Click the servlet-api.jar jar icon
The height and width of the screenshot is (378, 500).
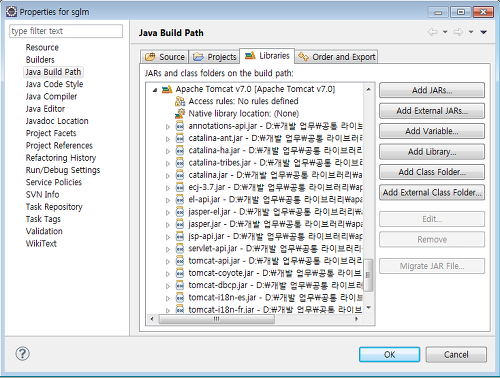(180, 249)
